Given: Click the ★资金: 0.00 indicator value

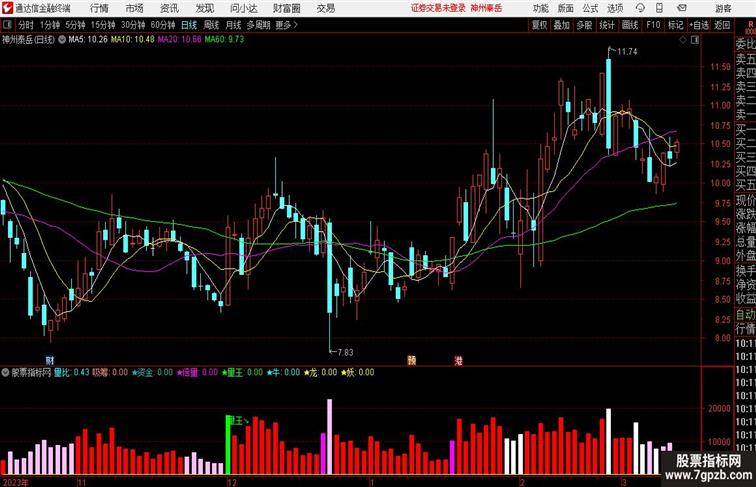Looking at the screenshot, I should (152, 372).
